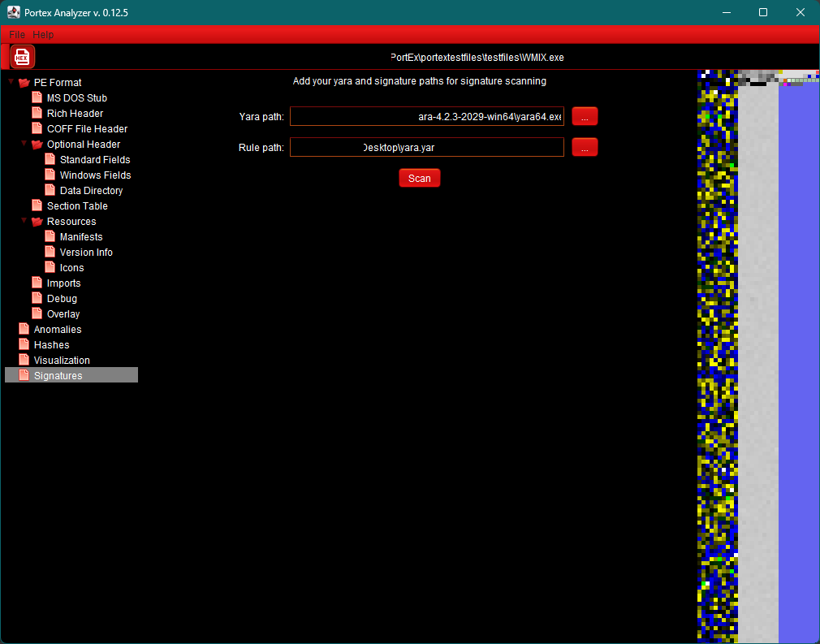Image resolution: width=820 pixels, height=644 pixels.
Task: Select the PE Format root label
Action: 58,83
